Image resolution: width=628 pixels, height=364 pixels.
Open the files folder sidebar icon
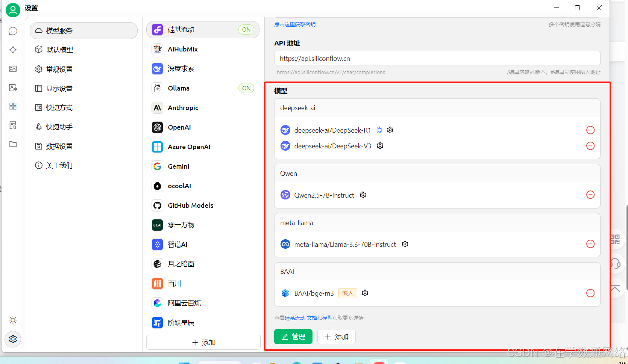(13, 144)
